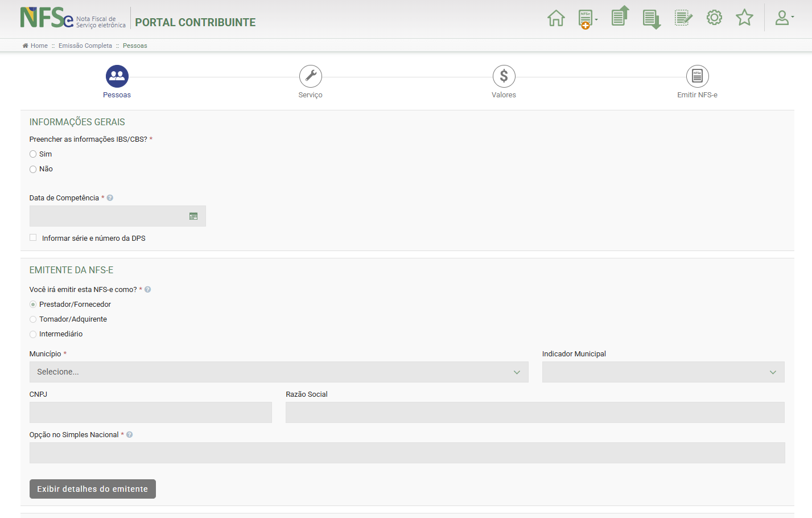The height and width of the screenshot is (518, 812).
Task: Open the favorites star icon
Action: 744,18
